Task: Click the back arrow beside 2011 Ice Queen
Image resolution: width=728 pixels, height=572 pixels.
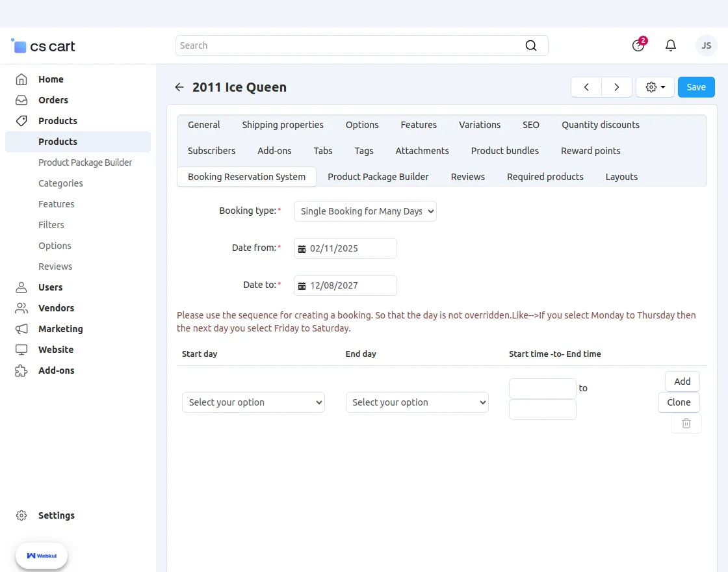Action: click(x=179, y=87)
